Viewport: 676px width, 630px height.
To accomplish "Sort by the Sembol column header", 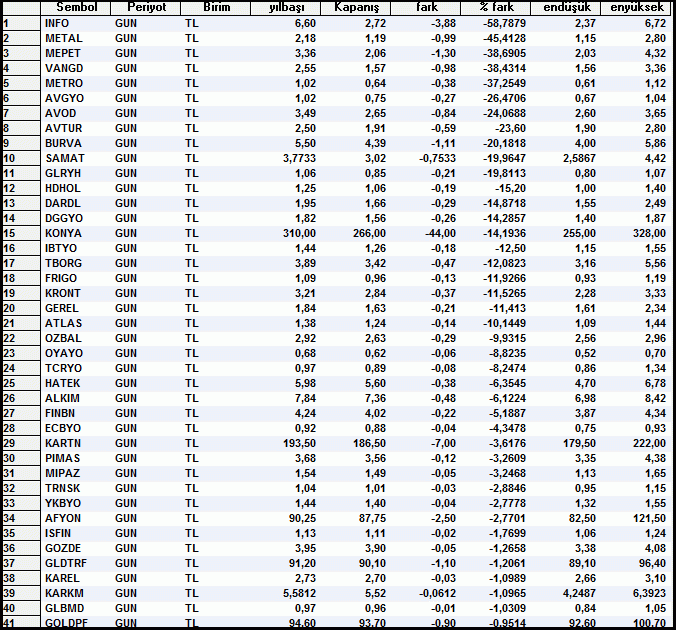I will point(75,8).
